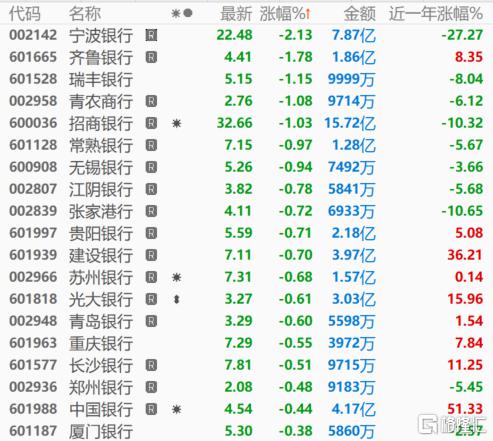
Task: Click the 名称 column header
Action: click(85, 14)
